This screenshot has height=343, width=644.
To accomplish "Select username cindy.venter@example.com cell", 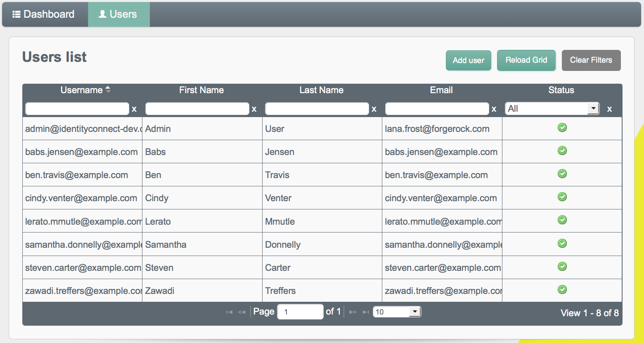I will pos(83,198).
